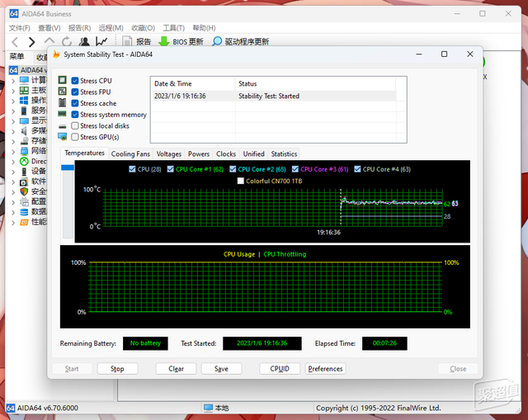The height and width of the screenshot is (420, 528).
Task: Enable Stress local disks checkbox
Action: click(75, 125)
